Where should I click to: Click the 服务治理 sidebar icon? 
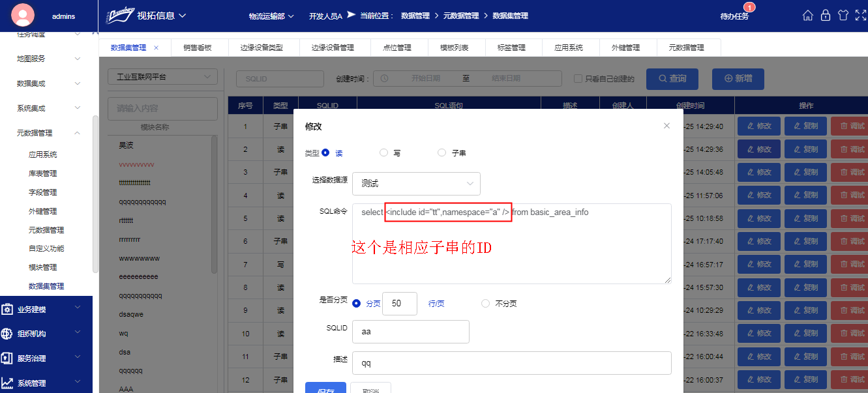coord(7,358)
